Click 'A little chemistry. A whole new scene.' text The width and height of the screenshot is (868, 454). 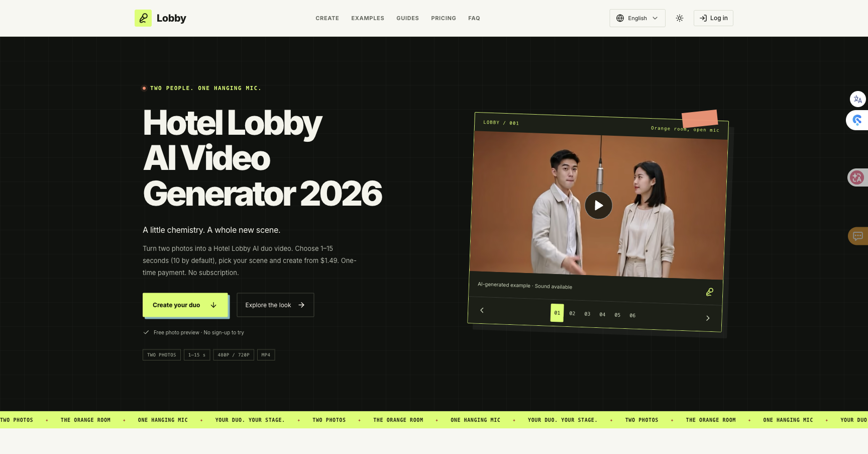pos(211,230)
